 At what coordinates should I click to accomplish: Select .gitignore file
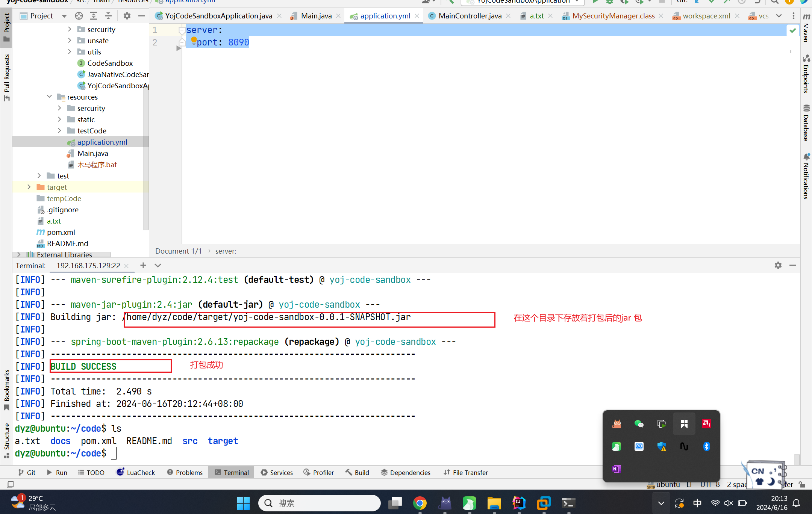[x=62, y=210]
